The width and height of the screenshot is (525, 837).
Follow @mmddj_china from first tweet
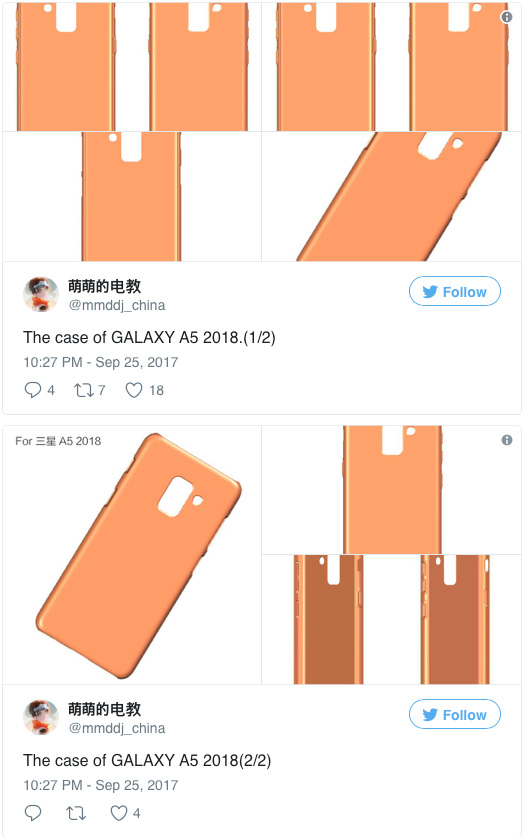point(455,291)
